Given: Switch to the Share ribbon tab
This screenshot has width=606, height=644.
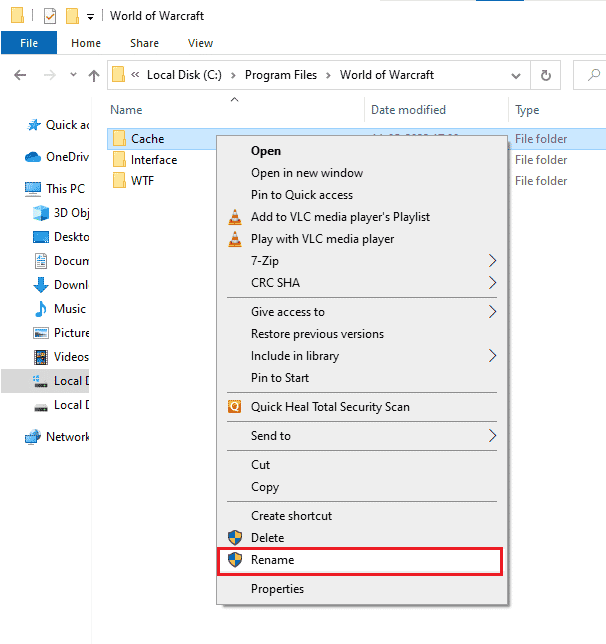Looking at the screenshot, I should [144, 43].
